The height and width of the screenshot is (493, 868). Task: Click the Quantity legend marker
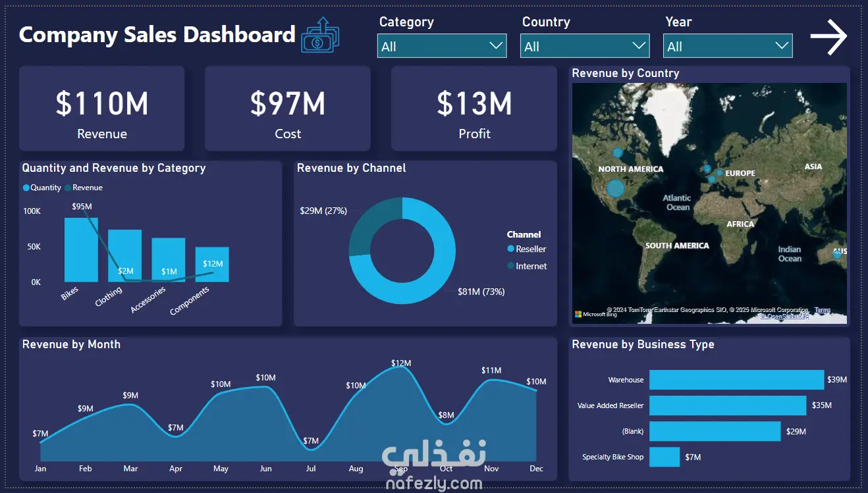(26, 188)
